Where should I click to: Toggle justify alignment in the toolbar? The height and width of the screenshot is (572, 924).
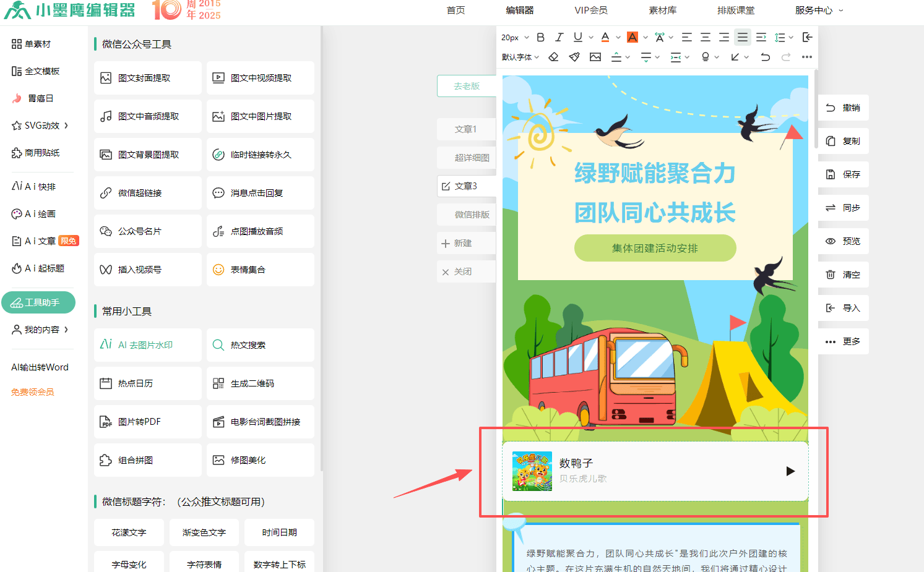tap(742, 37)
